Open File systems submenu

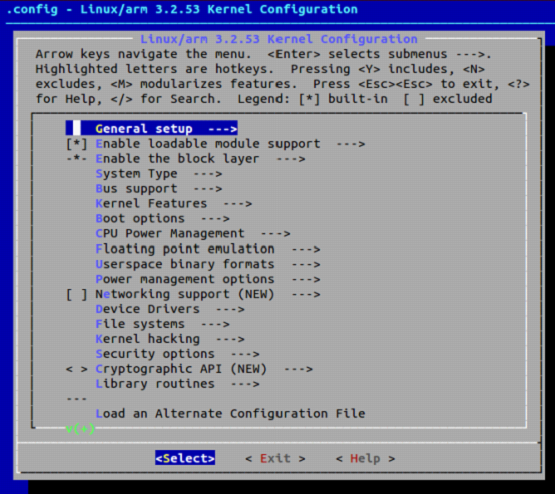(162, 324)
